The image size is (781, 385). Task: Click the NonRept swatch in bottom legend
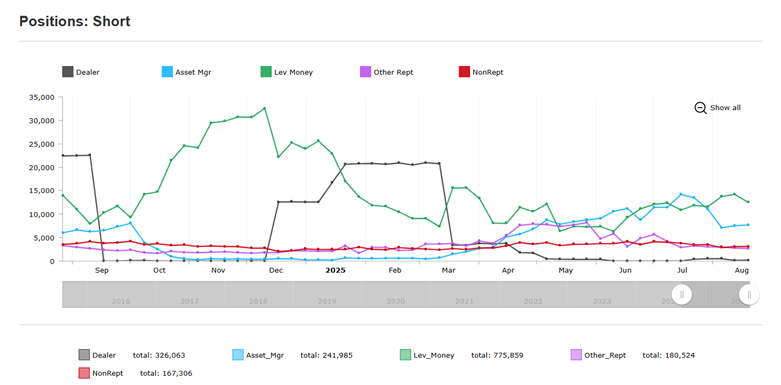[x=84, y=373]
